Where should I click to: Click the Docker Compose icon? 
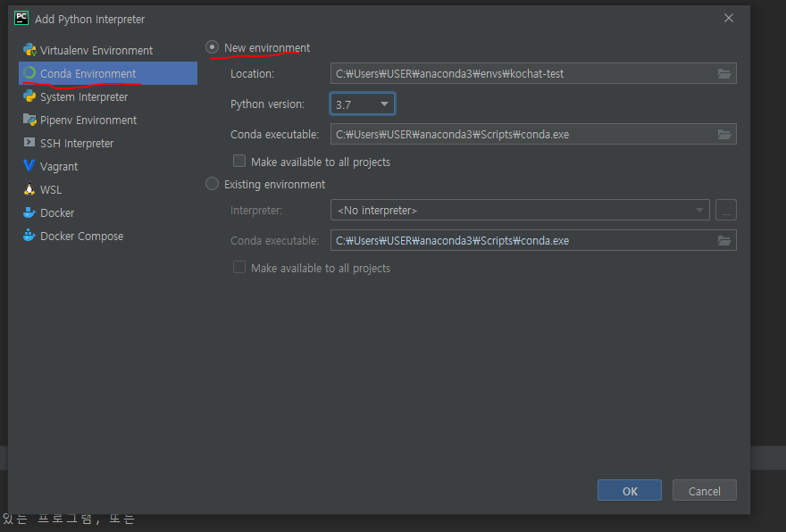pos(29,236)
